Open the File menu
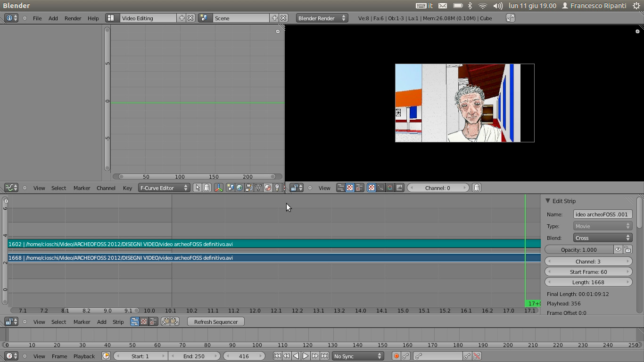644x362 pixels. pos(37,18)
